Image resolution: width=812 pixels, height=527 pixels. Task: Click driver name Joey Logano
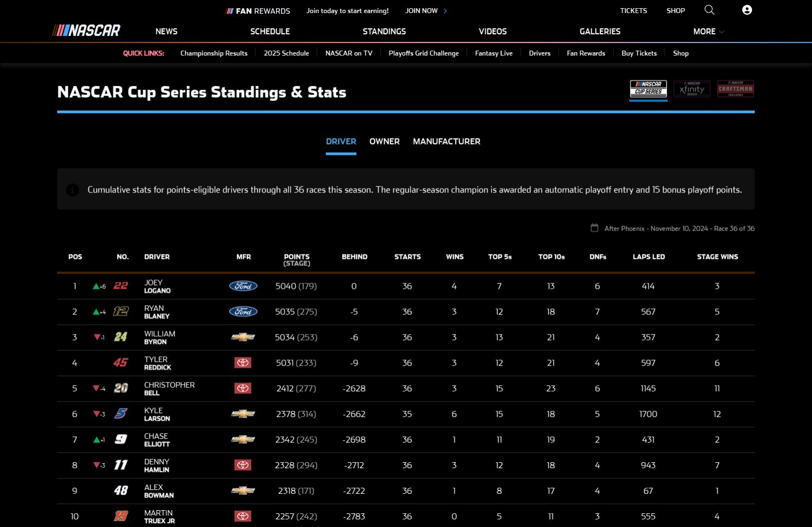pos(157,286)
